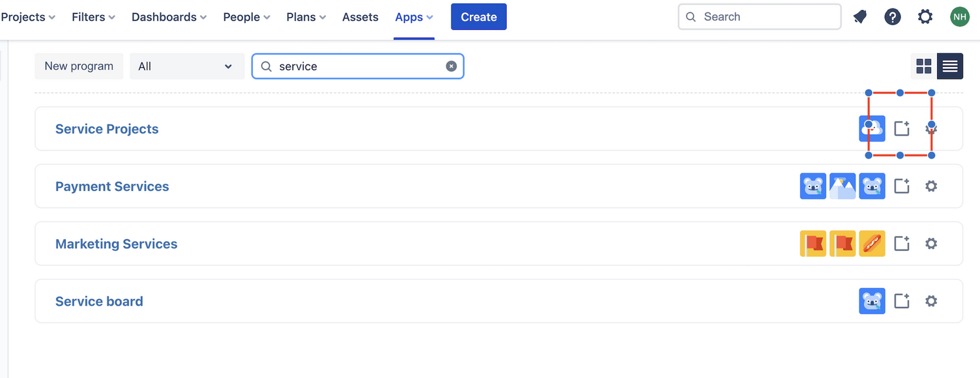Open the Apps menu
This screenshot has height=378, width=980.
[x=414, y=17]
